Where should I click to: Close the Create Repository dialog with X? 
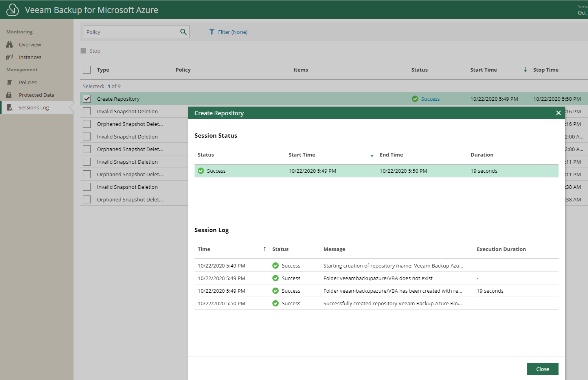(558, 113)
